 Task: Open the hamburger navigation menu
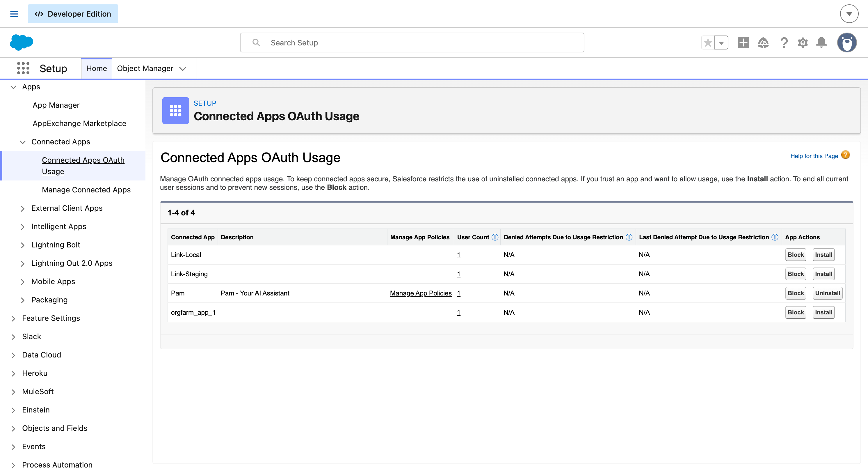coord(14,14)
